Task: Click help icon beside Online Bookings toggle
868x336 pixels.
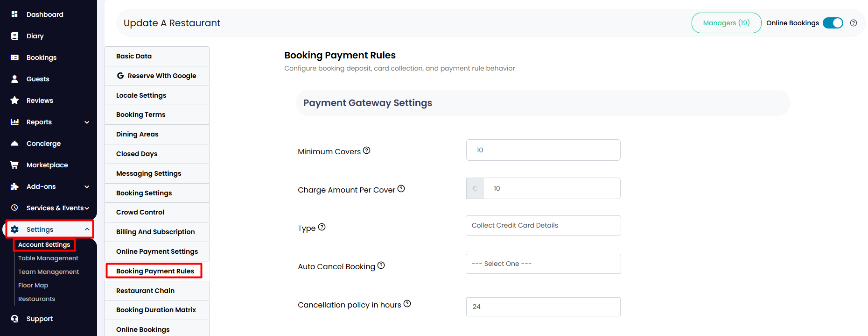Action: 854,23
